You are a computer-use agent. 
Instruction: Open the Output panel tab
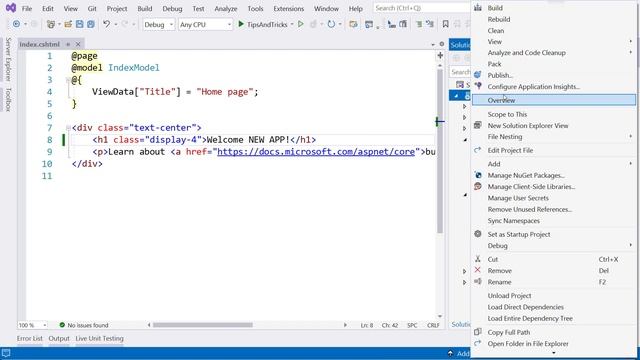(59, 338)
